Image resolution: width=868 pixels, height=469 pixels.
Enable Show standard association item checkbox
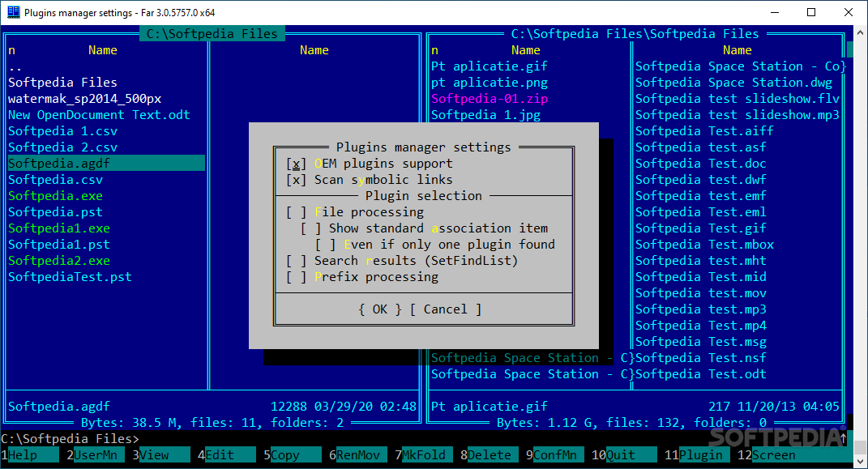click(310, 228)
